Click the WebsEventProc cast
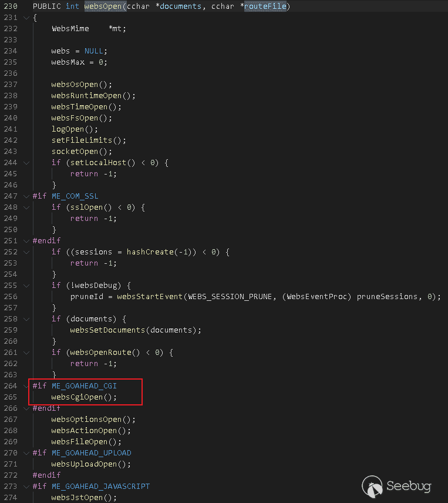 tap(316, 297)
